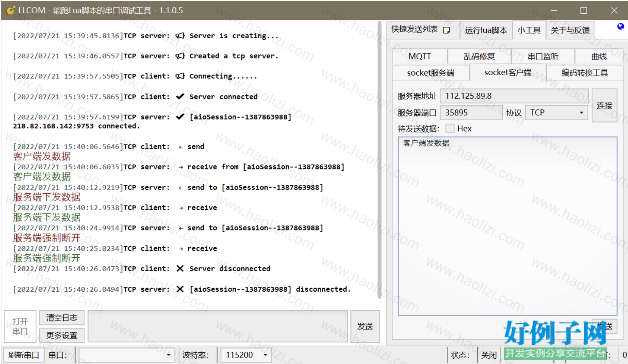
Task: Select the 曲线 tab
Action: click(x=599, y=56)
